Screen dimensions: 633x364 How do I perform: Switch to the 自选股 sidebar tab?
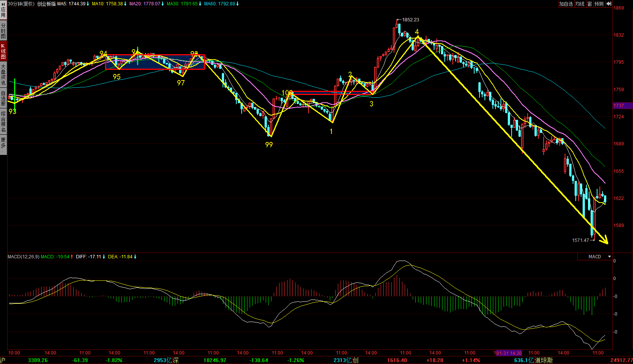coord(3,98)
